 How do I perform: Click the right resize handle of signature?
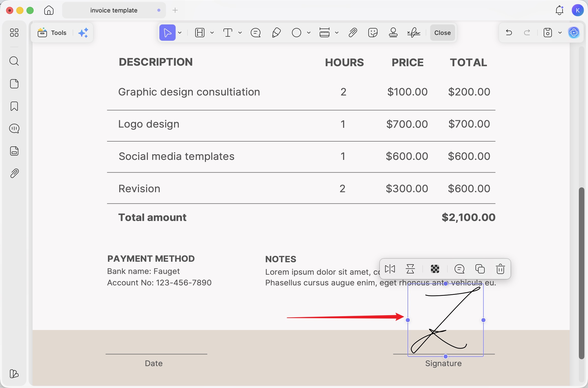[x=483, y=320]
